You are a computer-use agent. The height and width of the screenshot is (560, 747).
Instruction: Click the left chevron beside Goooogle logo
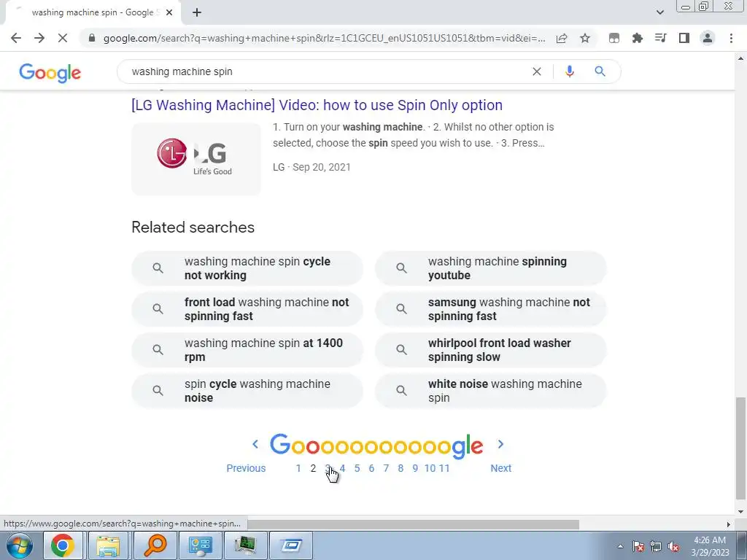click(255, 444)
